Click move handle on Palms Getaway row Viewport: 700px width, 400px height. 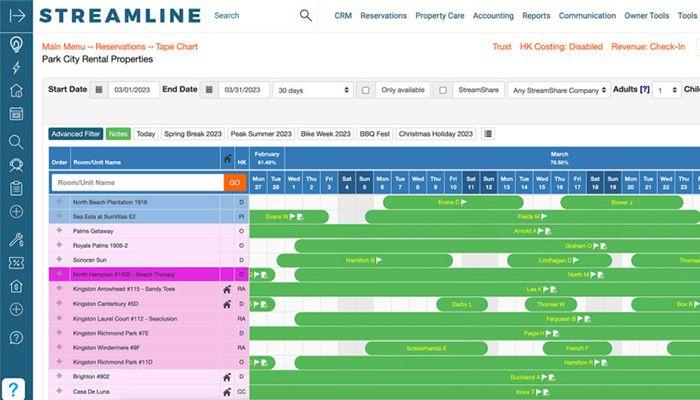pyautogui.click(x=59, y=230)
